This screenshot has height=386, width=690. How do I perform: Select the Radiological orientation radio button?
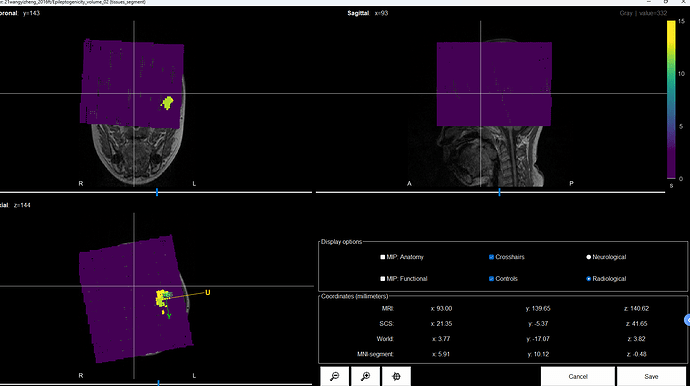(588, 279)
